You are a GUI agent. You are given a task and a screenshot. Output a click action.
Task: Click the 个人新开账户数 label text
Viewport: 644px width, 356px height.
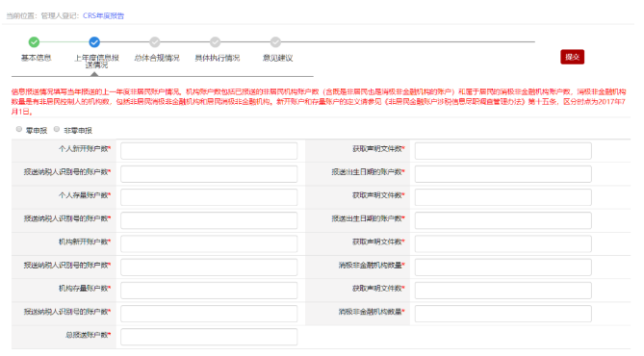point(85,148)
